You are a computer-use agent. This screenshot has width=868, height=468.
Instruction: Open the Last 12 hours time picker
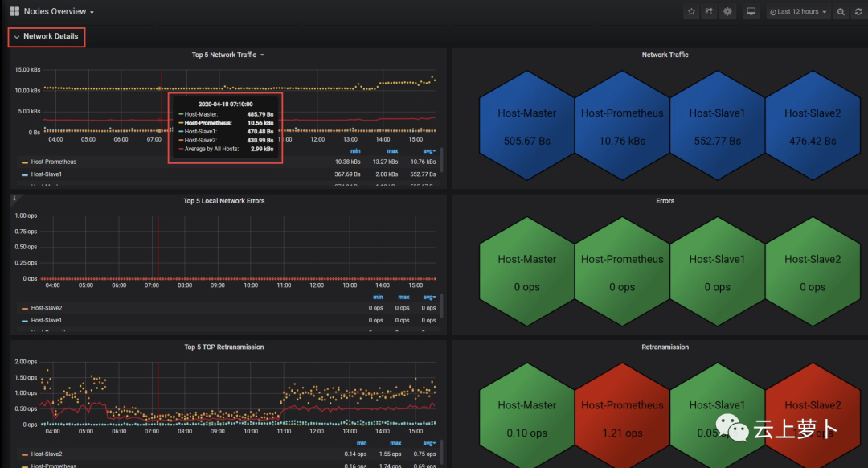click(798, 11)
